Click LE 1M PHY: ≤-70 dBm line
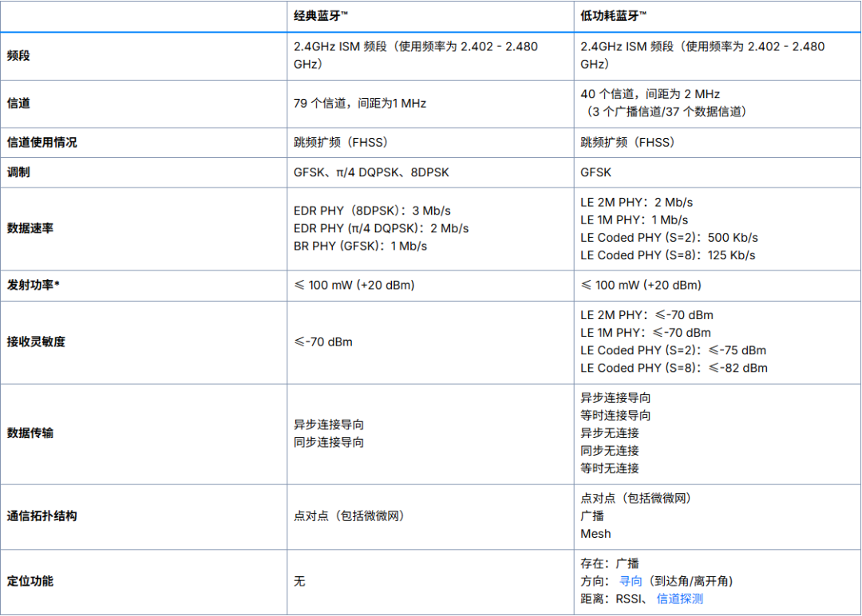Screen dimensions: 862x616 (x=646, y=333)
